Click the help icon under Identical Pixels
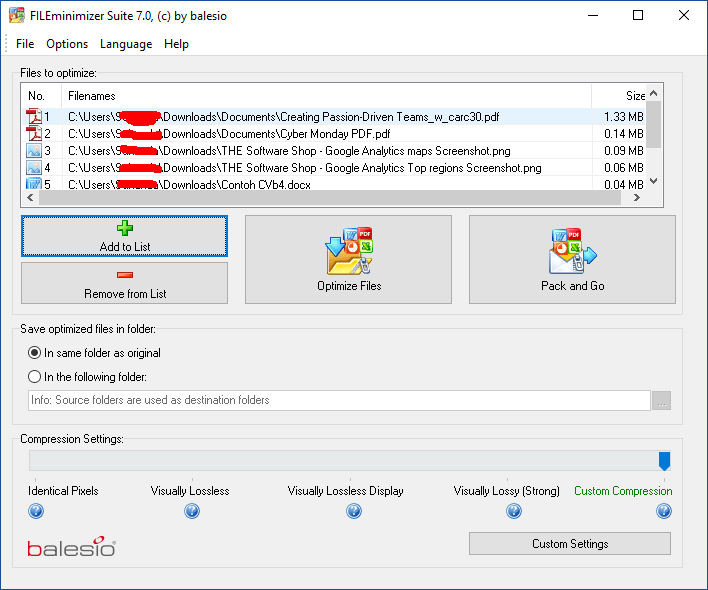This screenshot has width=708, height=590. (x=36, y=511)
